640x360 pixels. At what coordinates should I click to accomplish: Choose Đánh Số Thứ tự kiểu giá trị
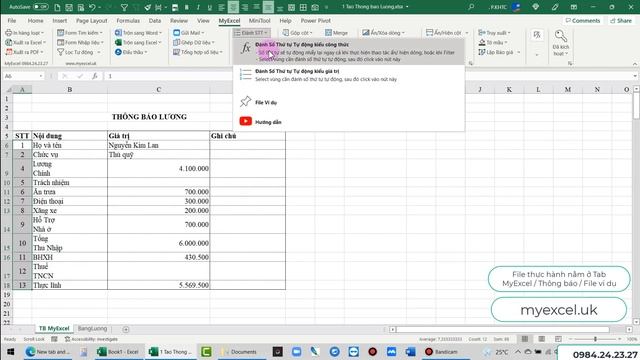click(349, 75)
